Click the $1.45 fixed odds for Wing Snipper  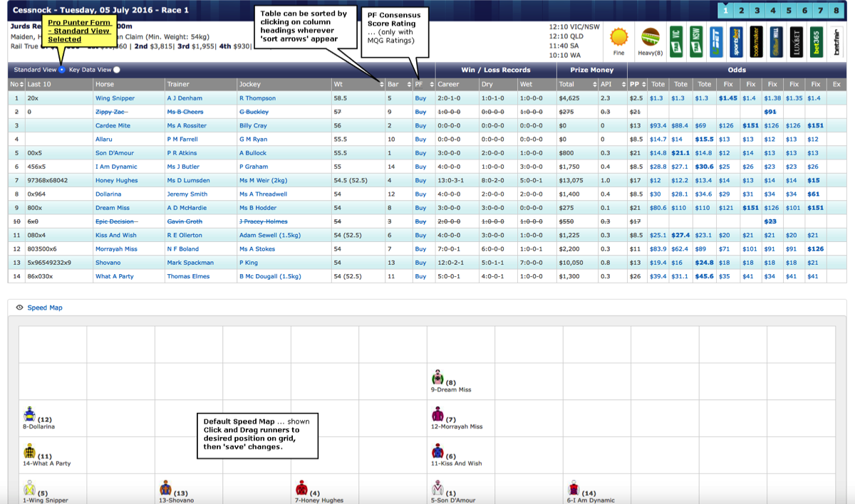point(727,98)
